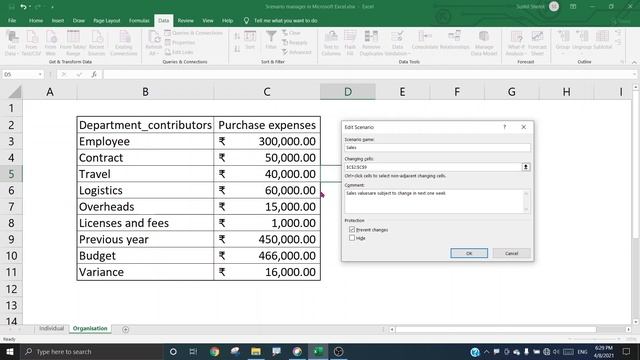
Task: Click the Remove Duplicates icon
Action: [x=371, y=43]
